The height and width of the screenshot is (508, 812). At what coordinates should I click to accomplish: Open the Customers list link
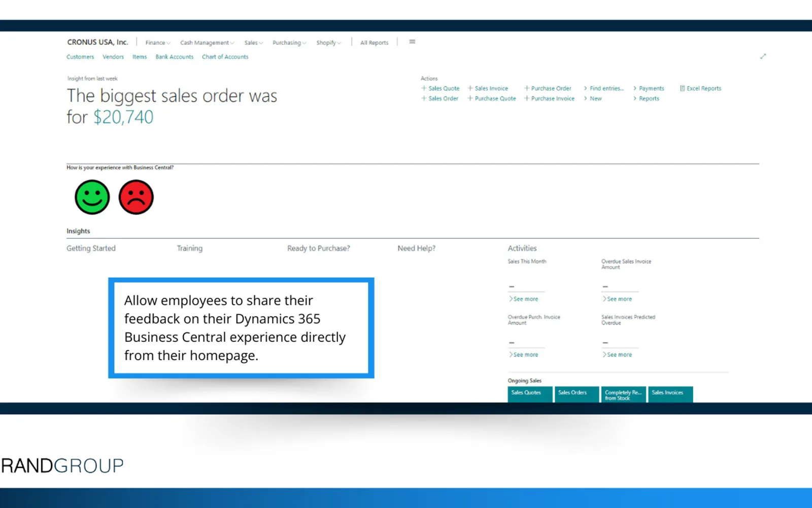point(80,57)
